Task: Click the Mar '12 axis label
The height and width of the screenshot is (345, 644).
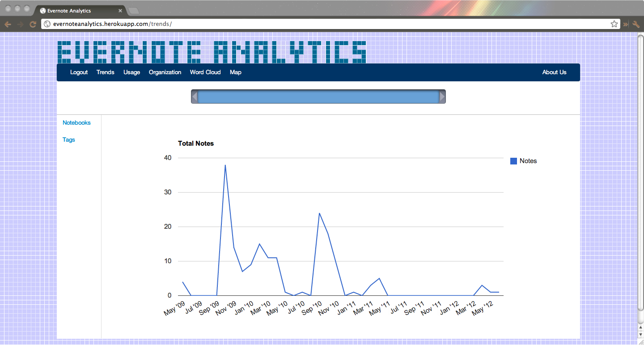Action: click(x=466, y=308)
